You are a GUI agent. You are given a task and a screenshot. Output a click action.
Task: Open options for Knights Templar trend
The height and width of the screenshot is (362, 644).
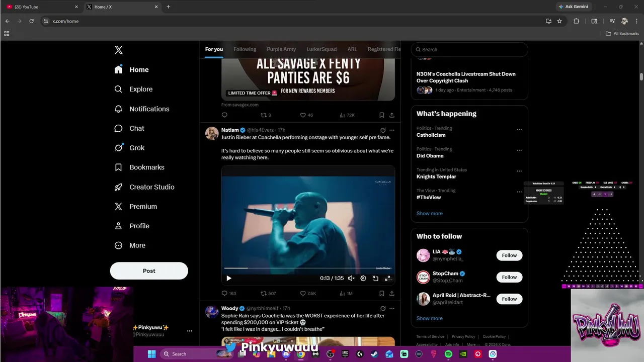tap(519, 171)
